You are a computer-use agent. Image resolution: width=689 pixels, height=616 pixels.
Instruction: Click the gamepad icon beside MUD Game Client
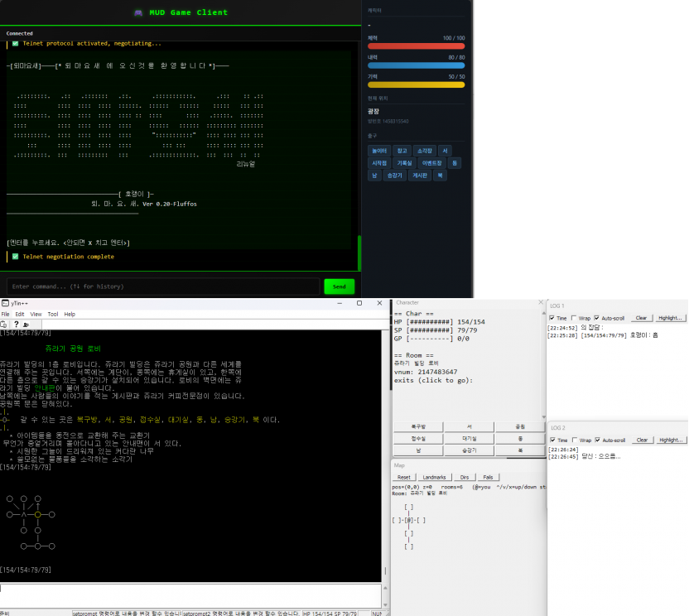pos(138,12)
